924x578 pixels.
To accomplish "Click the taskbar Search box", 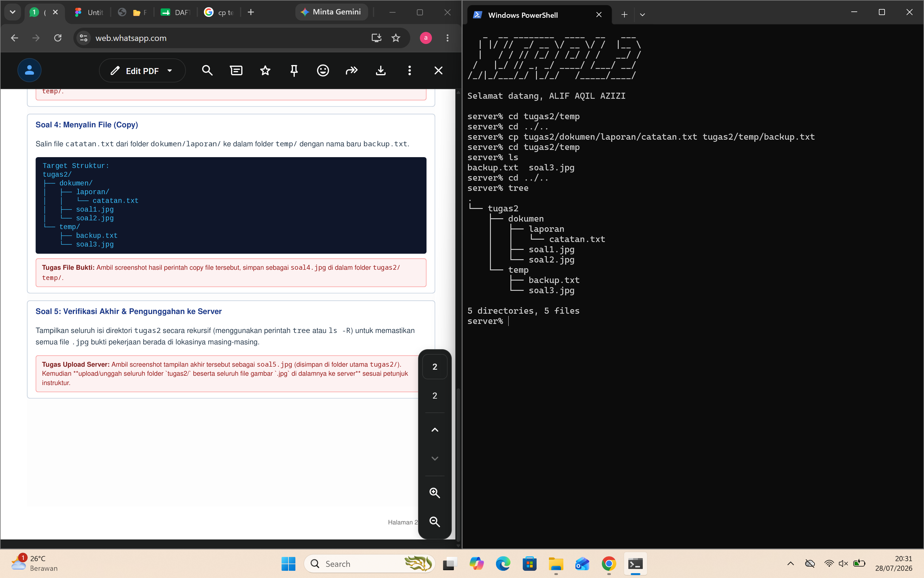I will tap(370, 564).
